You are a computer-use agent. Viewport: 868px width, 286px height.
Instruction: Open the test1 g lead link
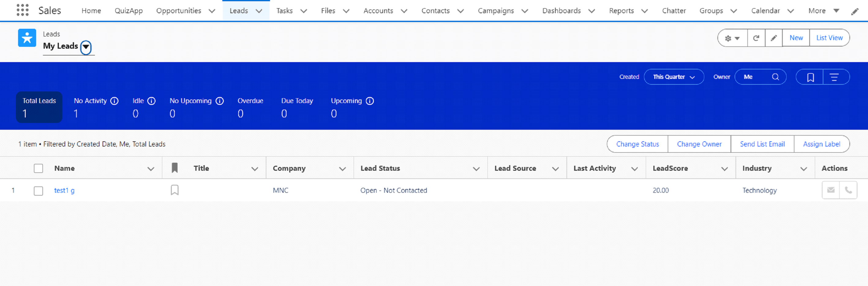[64, 191]
